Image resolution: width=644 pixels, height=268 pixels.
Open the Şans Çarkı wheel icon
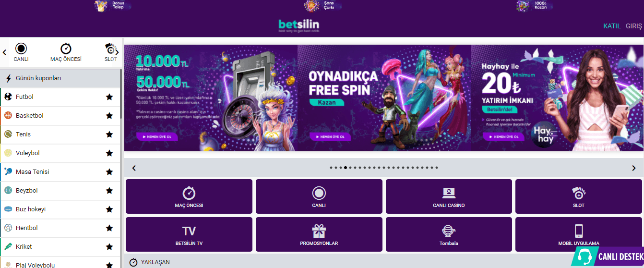[312, 6]
